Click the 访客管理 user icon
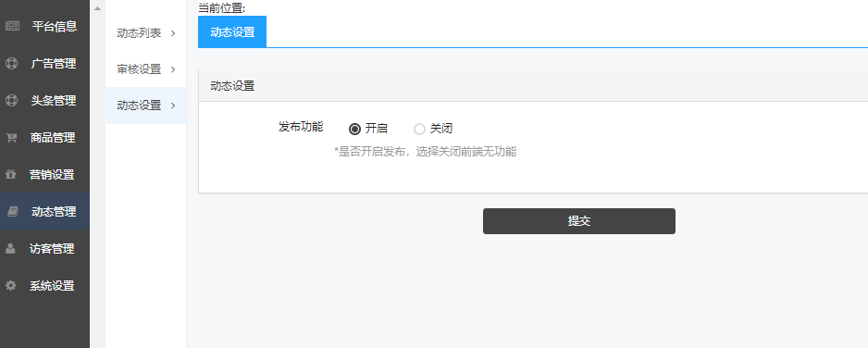This screenshot has width=868, height=348. click(x=10, y=248)
